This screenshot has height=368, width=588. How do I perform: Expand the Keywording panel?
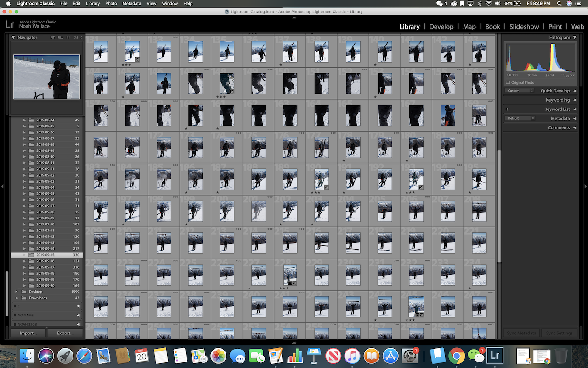[x=574, y=100]
